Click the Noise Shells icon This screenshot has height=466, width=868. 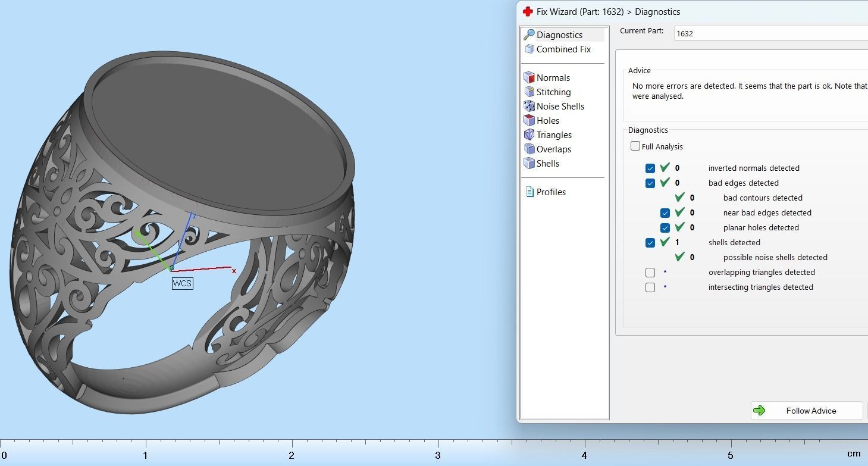pyautogui.click(x=529, y=106)
